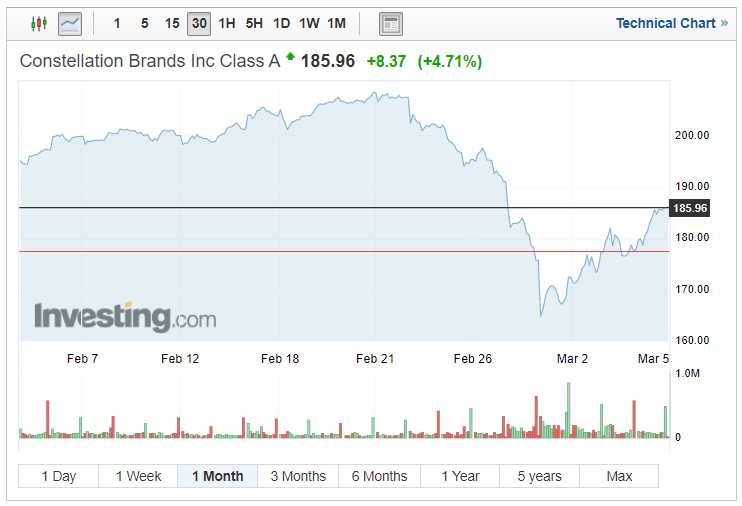
Task: Set interval to 1 minute
Action: click(x=117, y=23)
